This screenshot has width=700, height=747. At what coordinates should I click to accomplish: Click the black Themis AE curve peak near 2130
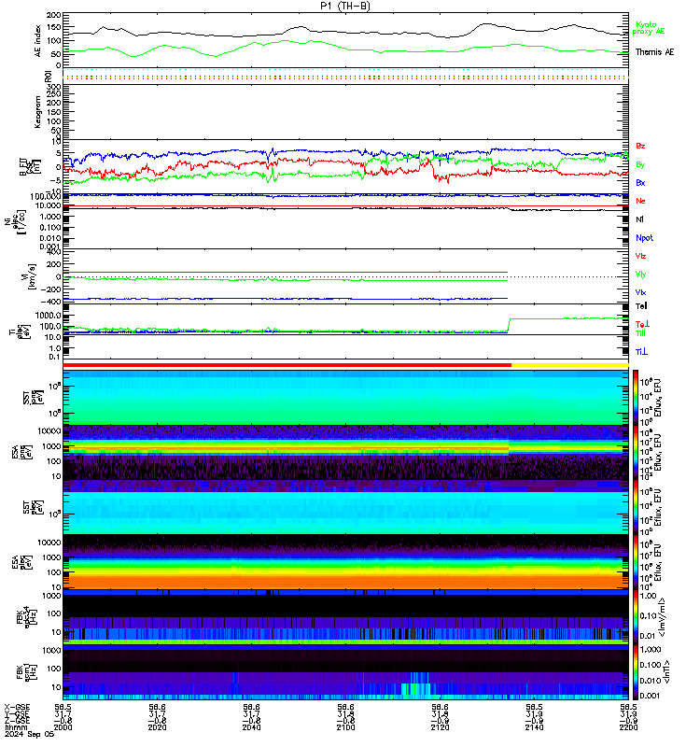point(486,24)
